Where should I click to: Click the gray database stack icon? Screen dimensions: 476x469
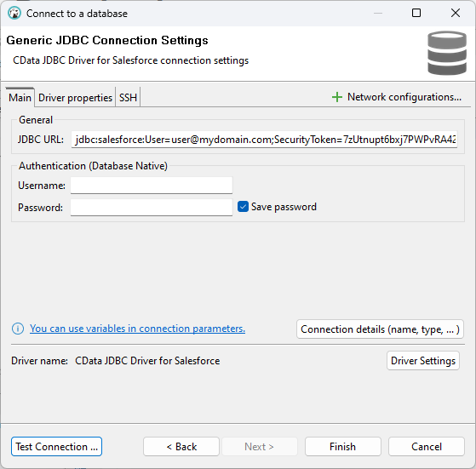(447, 53)
